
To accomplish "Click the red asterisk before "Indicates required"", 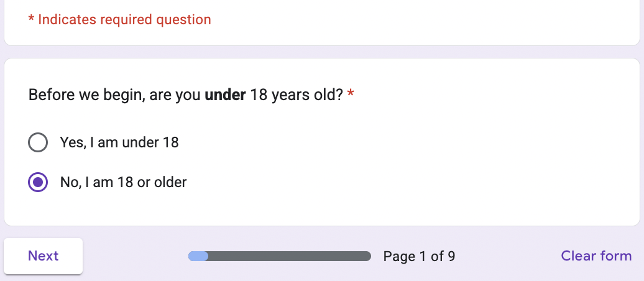I will tap(31, 19).
